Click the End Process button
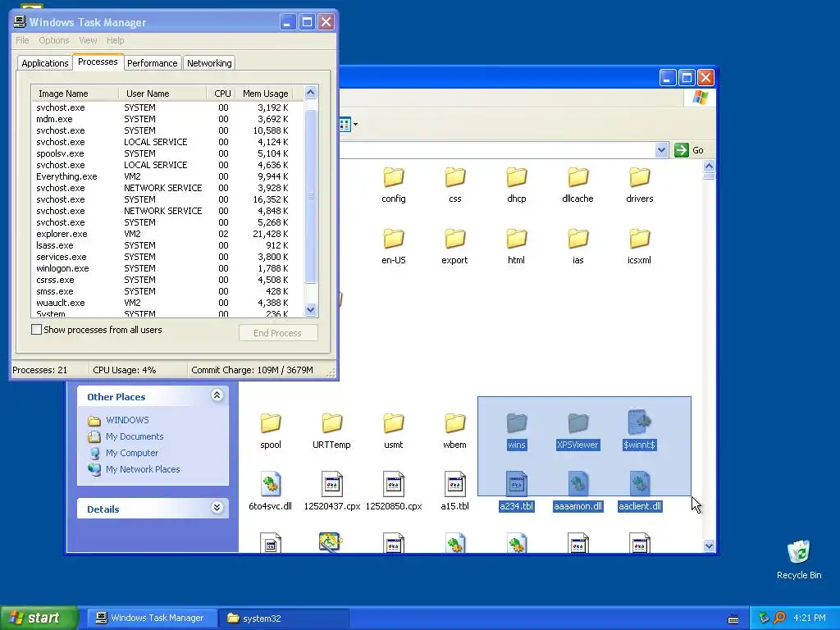 278,333
